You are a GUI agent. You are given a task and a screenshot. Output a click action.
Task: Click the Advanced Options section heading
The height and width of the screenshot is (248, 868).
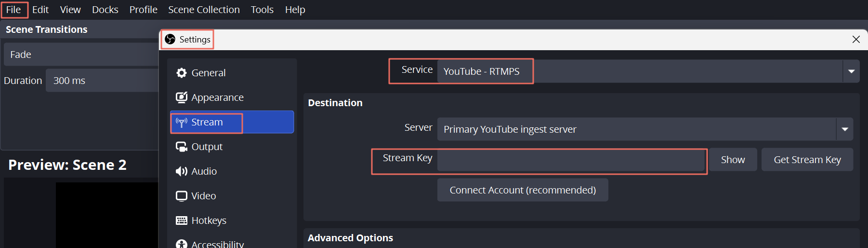point(350,238)
